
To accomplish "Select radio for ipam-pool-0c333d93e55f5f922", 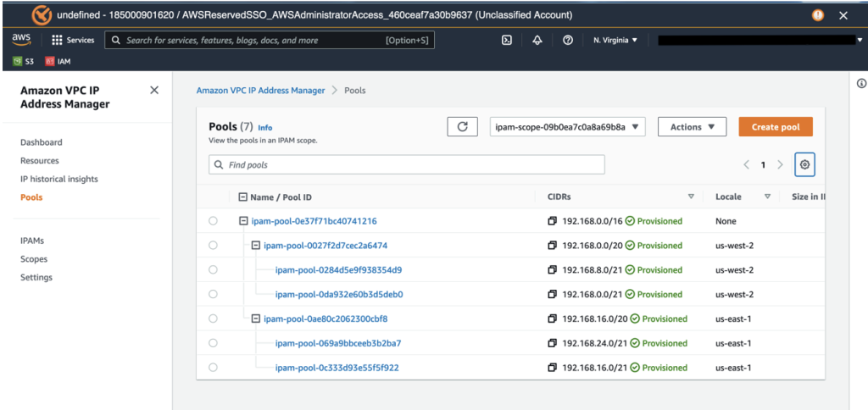I will [213, 368].
